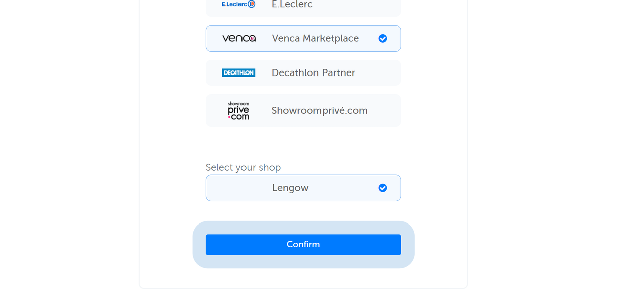Click the blue checkmark beside Lengow
Viewport: 644px width, 298px height.
pyautogui.click(x=383, y=188)
